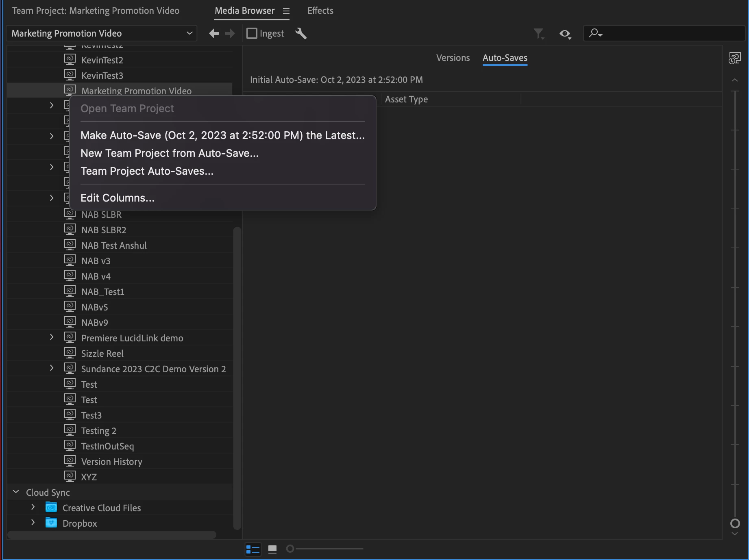Click the auto-save history slider handle
Screen dimensions: 749x560
click(x=735, y=523)
